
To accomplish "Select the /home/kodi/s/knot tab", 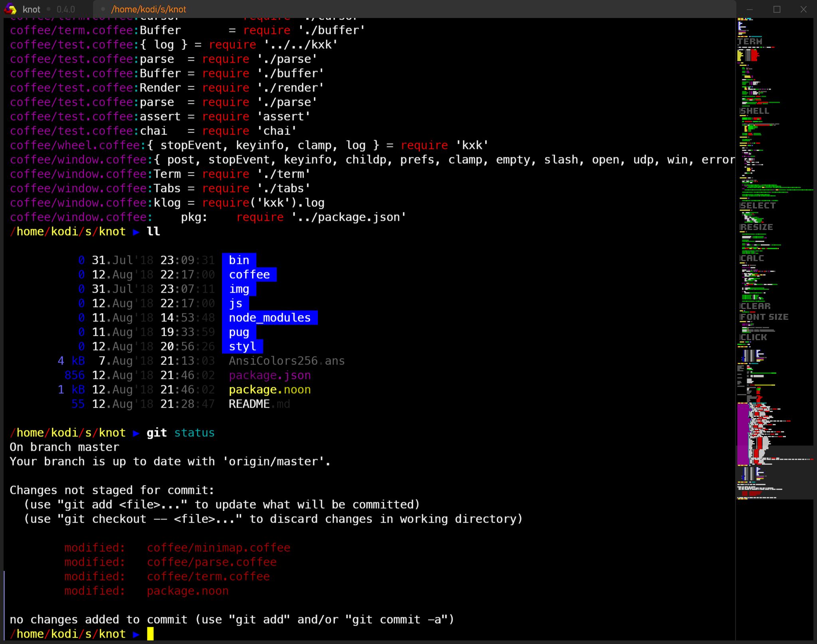I will [148, 9].
